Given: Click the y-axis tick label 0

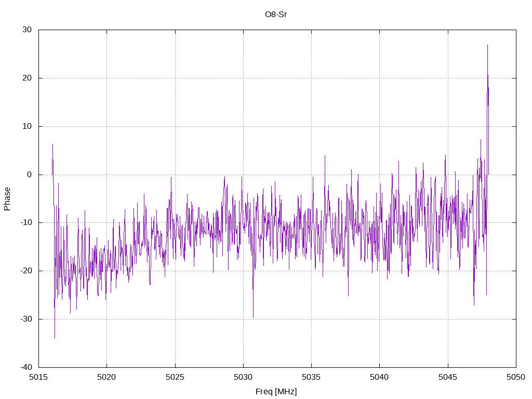Looking at the screenshot, I should 30,175.
